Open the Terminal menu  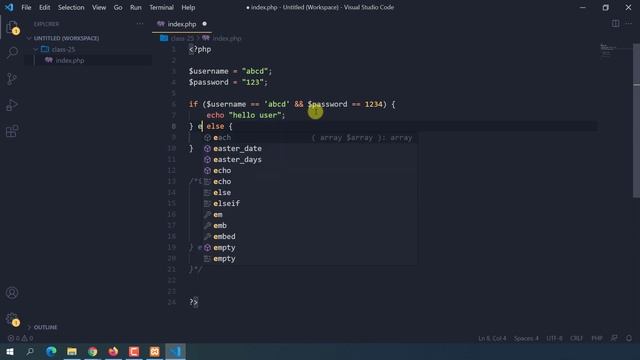[161, 7]
